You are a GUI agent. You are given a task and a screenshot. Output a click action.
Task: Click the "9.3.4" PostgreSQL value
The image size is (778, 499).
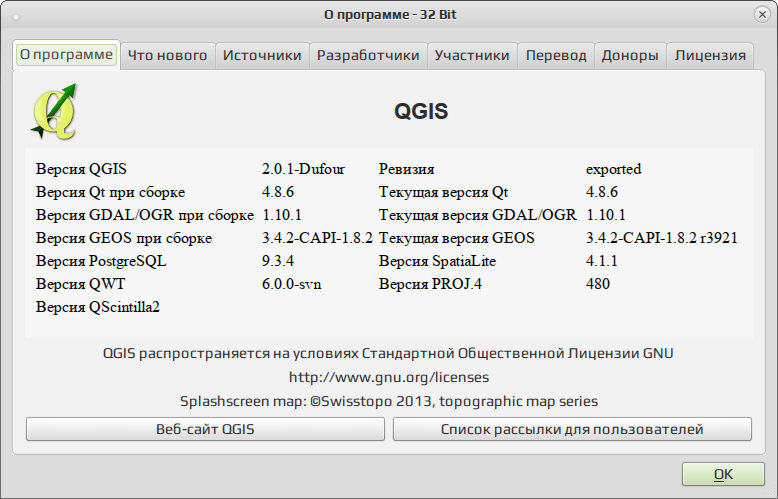(x=278, y=261)
